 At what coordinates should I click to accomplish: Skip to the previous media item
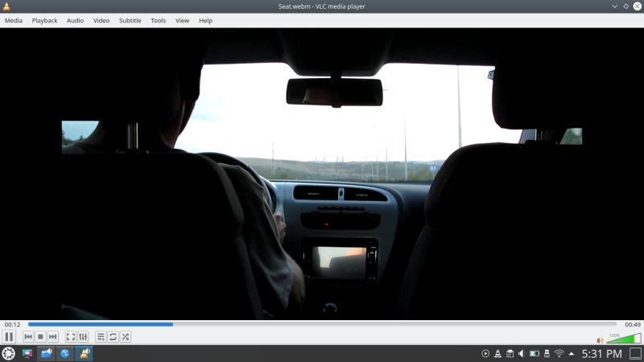point(28,337)
